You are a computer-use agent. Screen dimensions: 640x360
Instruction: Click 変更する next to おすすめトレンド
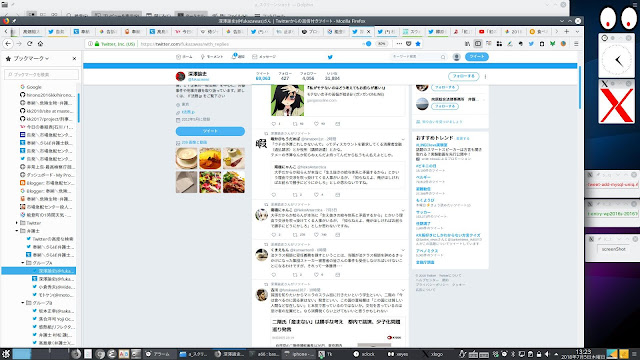tap(462, 138)
